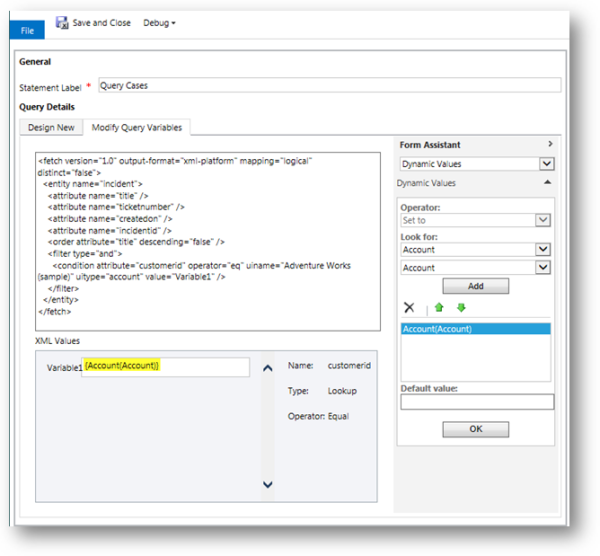Click the 'General' section heading

pos(35,62)
